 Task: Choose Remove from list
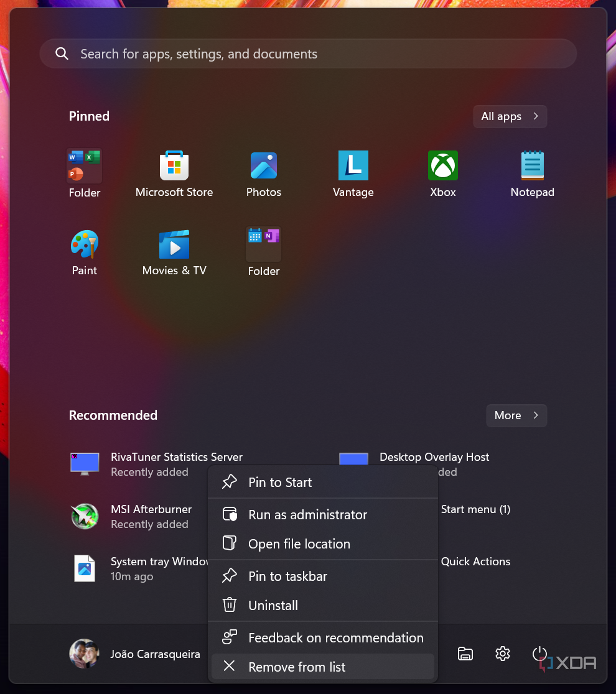coord(323,667)
